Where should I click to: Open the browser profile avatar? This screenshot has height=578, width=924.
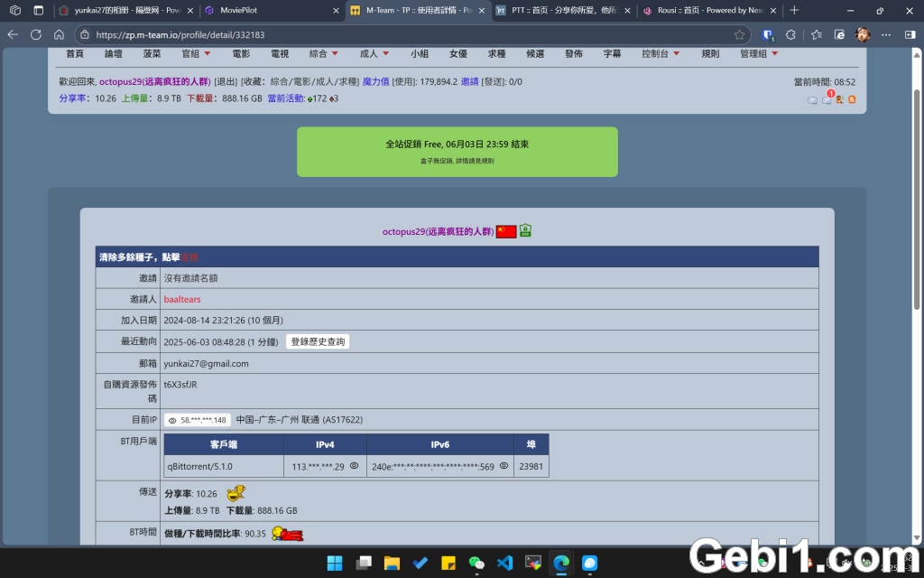pos(863,35)
